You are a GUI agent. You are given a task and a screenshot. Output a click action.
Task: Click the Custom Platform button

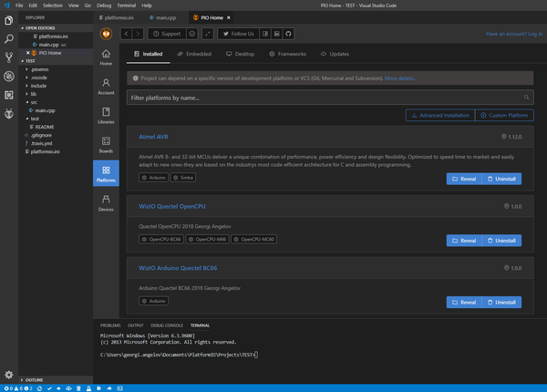pyautogui.click(x=504, y=116)
